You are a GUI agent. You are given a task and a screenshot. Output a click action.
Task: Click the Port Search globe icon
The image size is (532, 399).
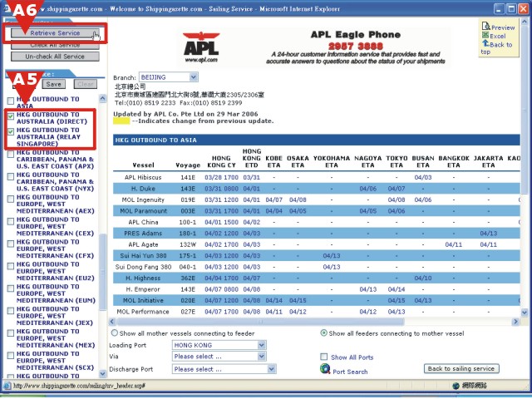pos(325,368)
